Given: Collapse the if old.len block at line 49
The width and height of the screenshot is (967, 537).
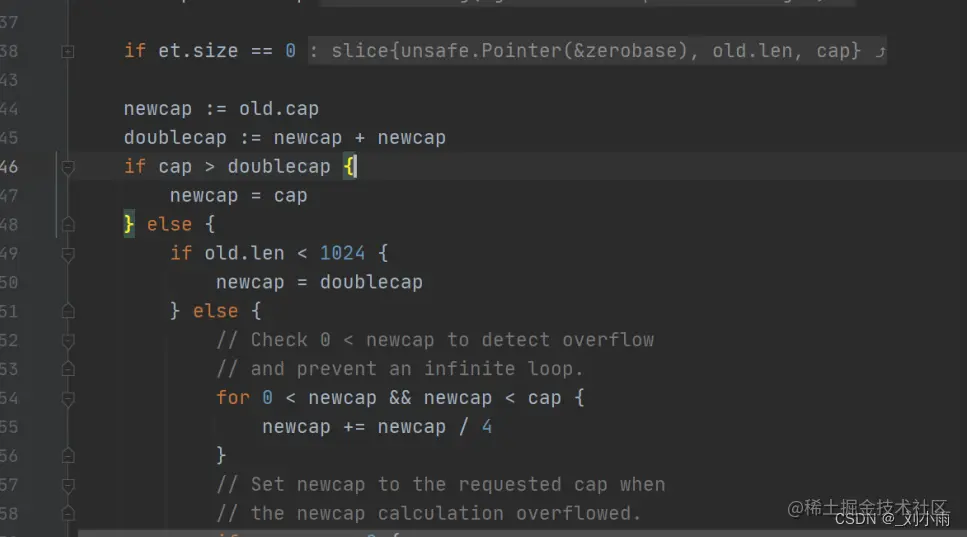Looking at the screenshot, I should tap(68, 254).
